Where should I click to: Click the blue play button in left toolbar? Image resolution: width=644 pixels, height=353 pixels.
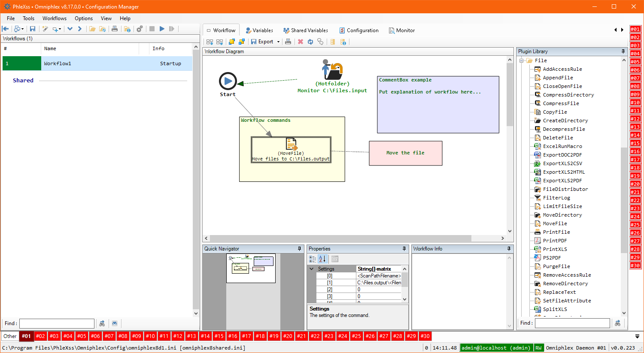coord(162,29)
